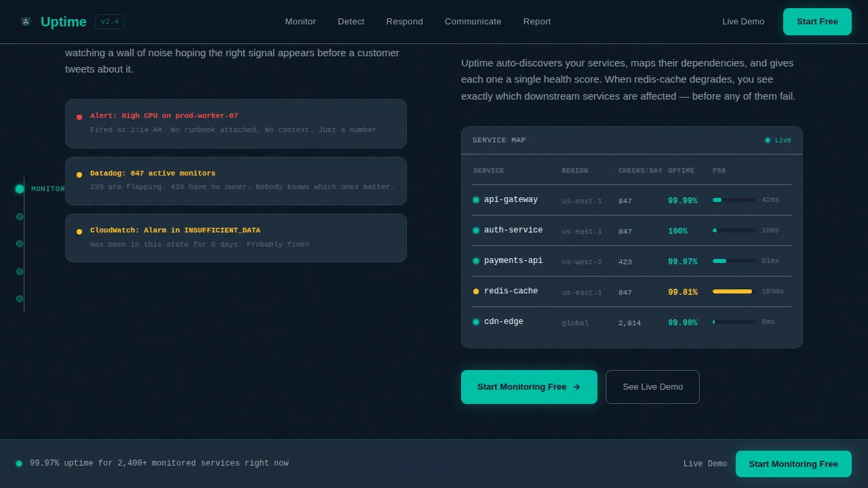Click the api-gateway status dot
The image size is (868, 488).
[476, 200]
